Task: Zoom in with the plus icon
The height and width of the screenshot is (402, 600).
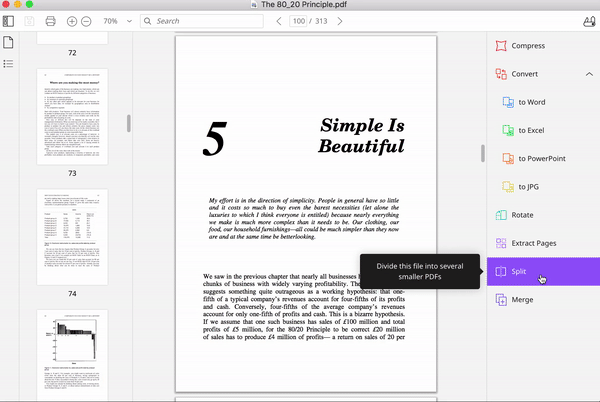Action: coord(72,21)
